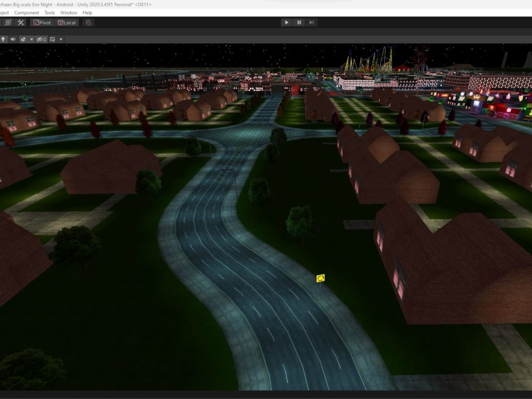Select the combined Transform tool in the toolbar
This screenshot has height=399, width=532.
tap(9, 22)
